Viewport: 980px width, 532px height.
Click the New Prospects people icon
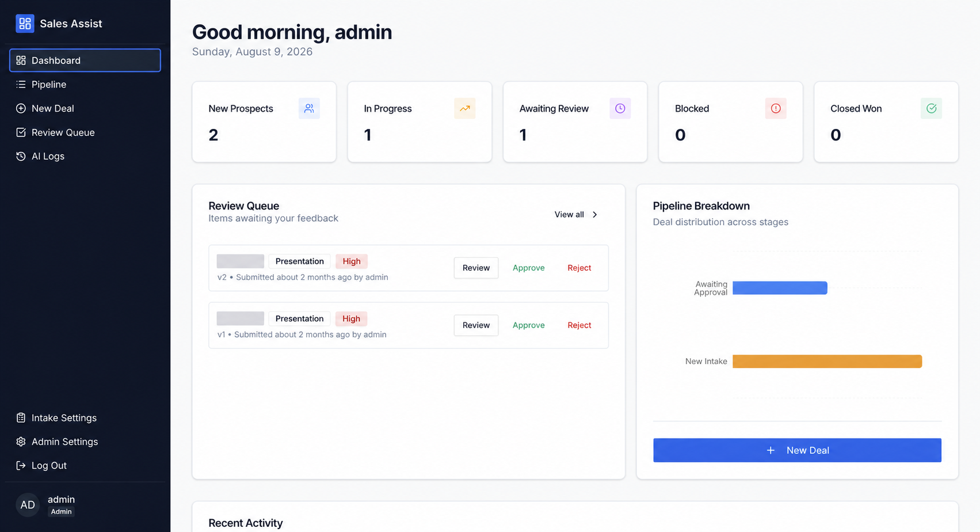point(309,108)
